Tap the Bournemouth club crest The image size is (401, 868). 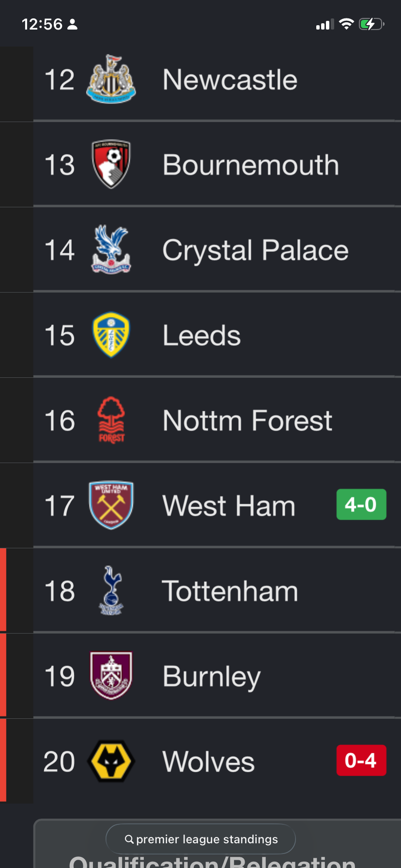click(111, 164)
